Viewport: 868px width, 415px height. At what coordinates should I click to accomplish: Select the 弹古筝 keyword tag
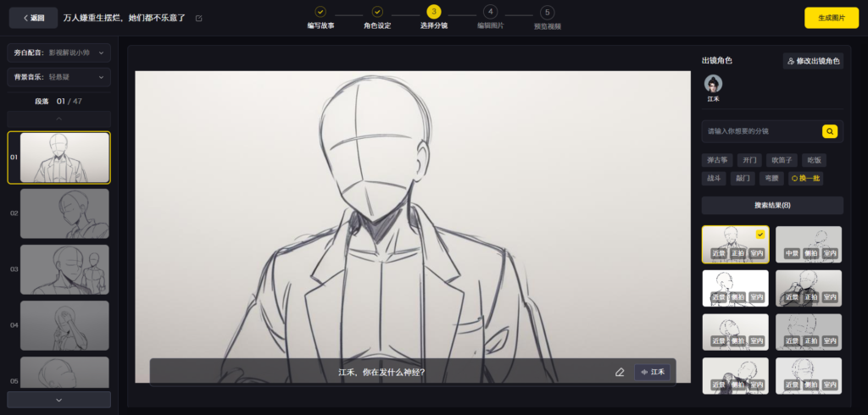716,159
